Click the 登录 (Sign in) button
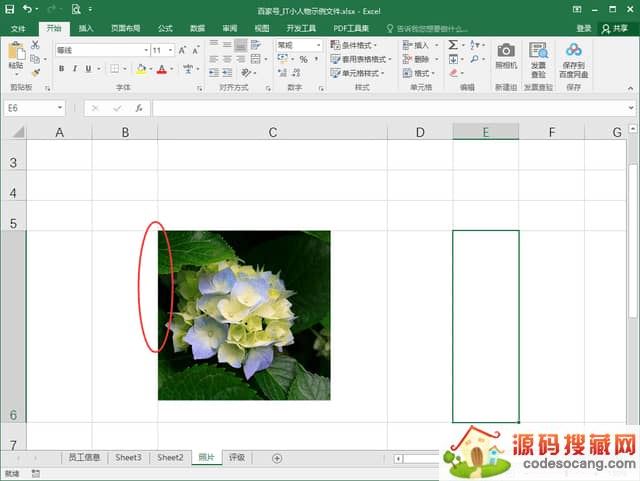640x481 pixels. [583, 28]
